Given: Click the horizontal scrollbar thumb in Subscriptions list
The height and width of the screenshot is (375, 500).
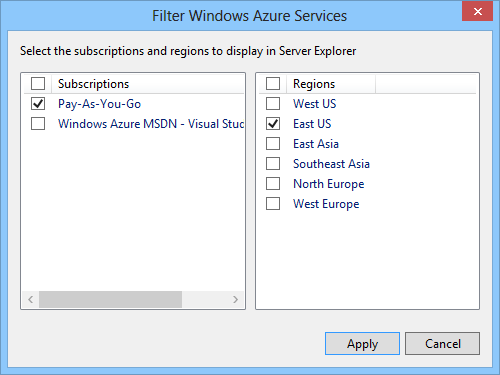Looking at the screenshot, I should point(110,299).
